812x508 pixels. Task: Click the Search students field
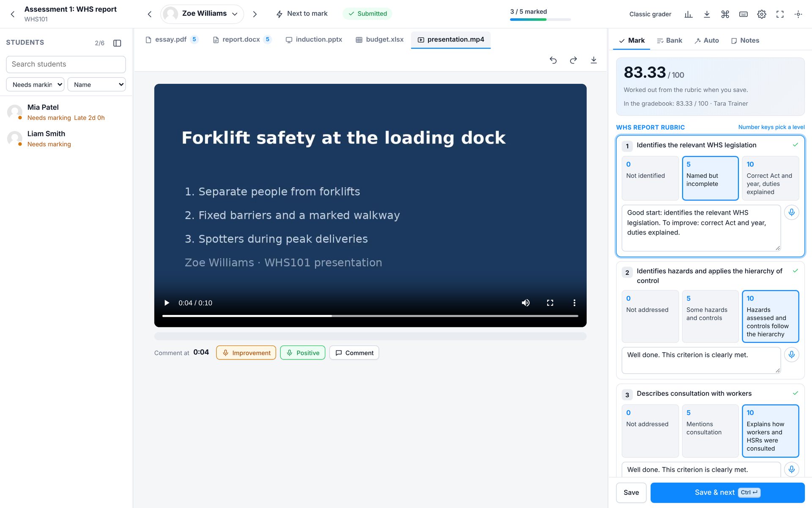pyautogui.click(x=66, y=64)
